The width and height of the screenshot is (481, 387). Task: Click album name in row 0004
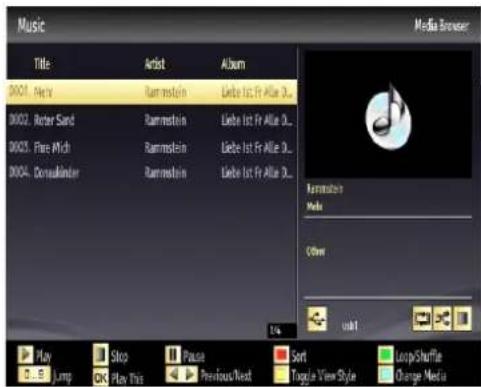click(257, 173)
